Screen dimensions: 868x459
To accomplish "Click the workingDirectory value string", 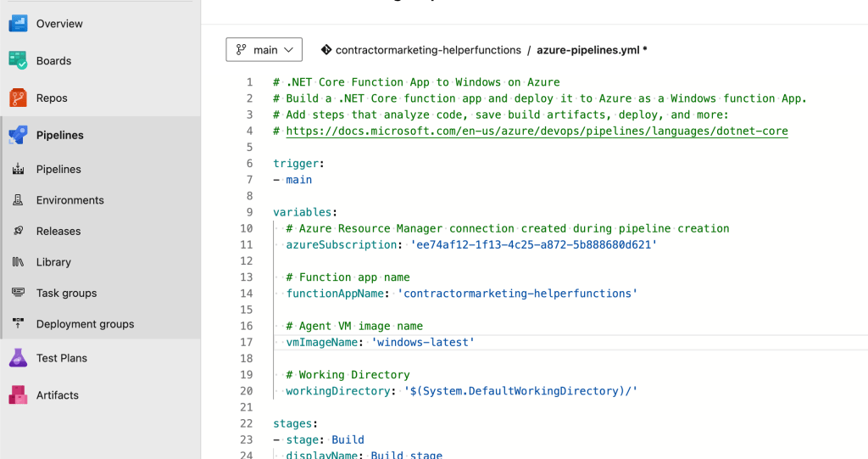I will click(x=521, y=391).
